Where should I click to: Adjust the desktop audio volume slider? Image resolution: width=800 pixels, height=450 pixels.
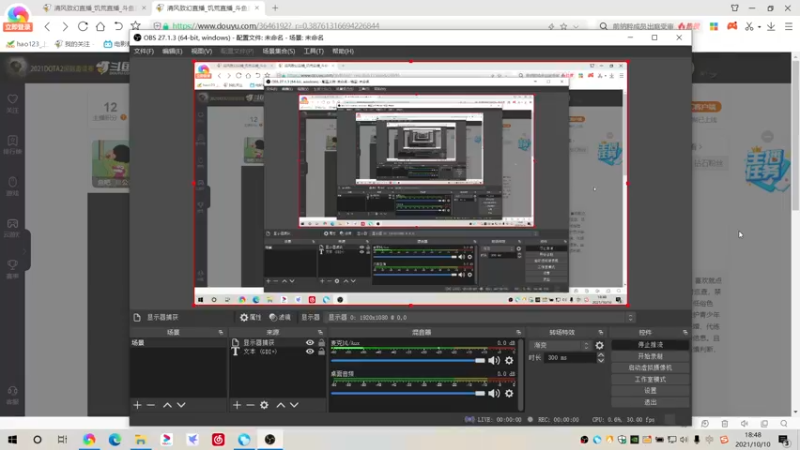pos(408,393)
